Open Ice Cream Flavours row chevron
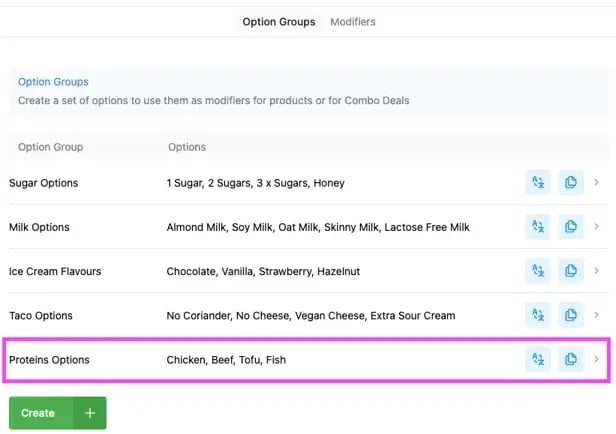Screen dimensions: 616x434 coord(597,271)
